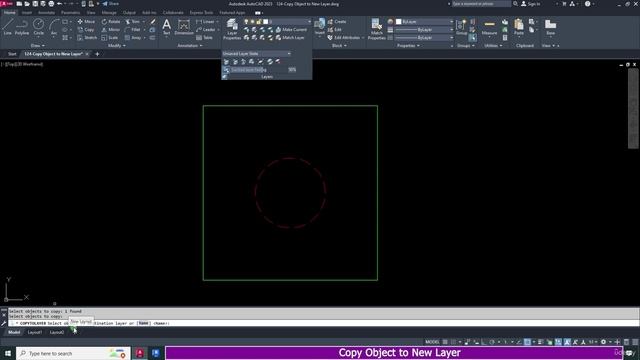Switch to the Start file tab

click(12, 54)
